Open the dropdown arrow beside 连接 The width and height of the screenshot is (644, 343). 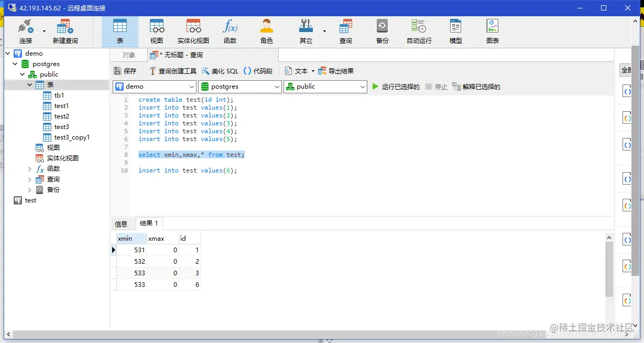[x=44, y=31]
